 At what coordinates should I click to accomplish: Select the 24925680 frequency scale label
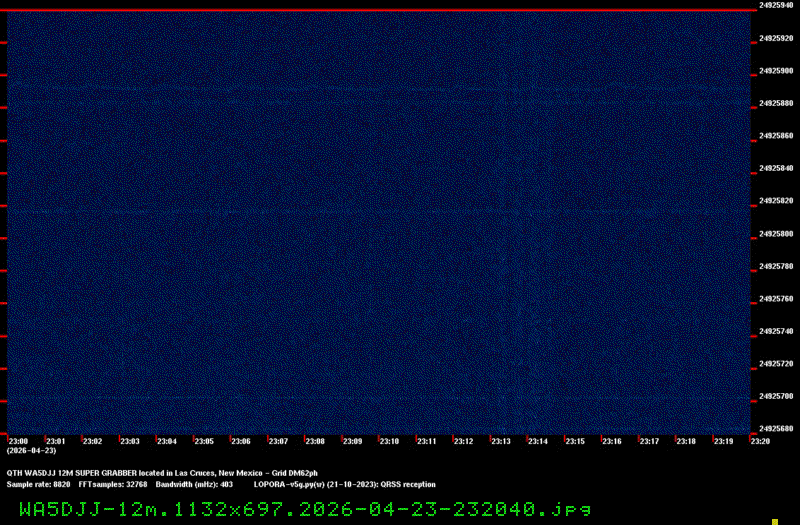click(x=776, y=429)
